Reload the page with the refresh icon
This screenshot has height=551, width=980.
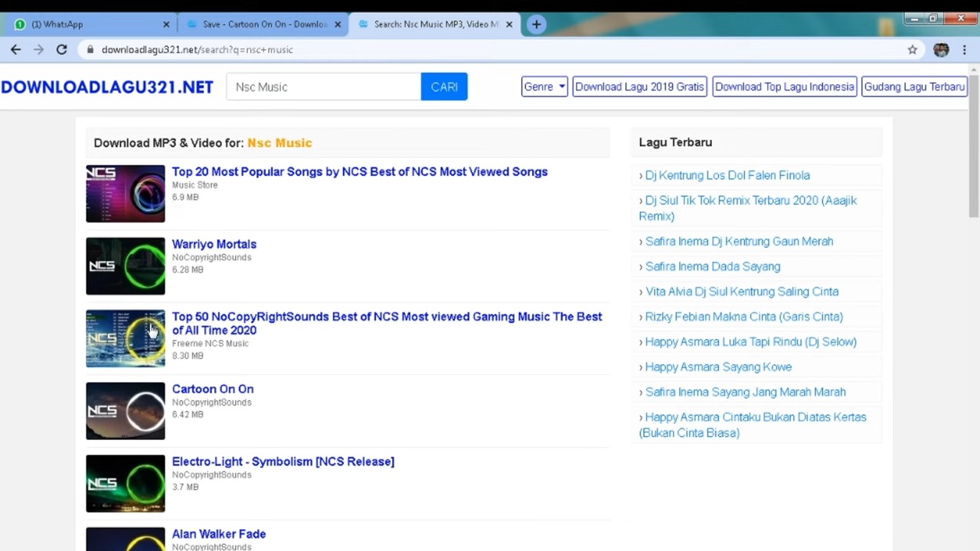61,50
